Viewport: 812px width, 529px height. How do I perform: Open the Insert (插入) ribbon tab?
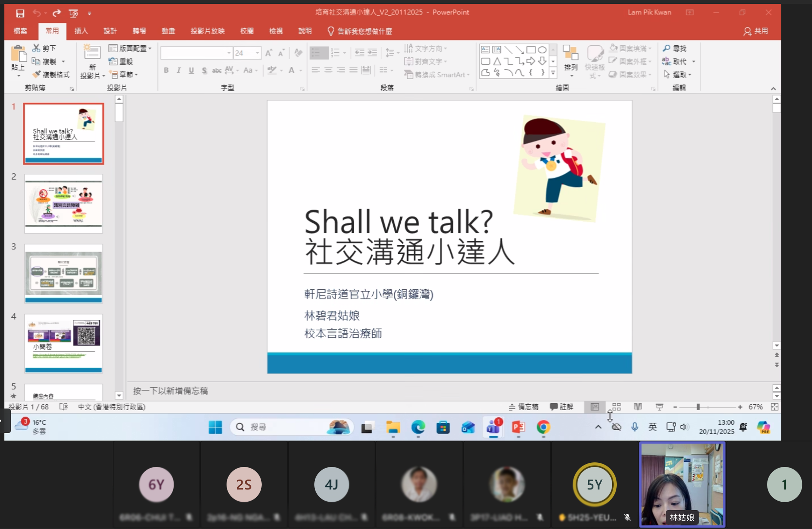tap(81, 31)
